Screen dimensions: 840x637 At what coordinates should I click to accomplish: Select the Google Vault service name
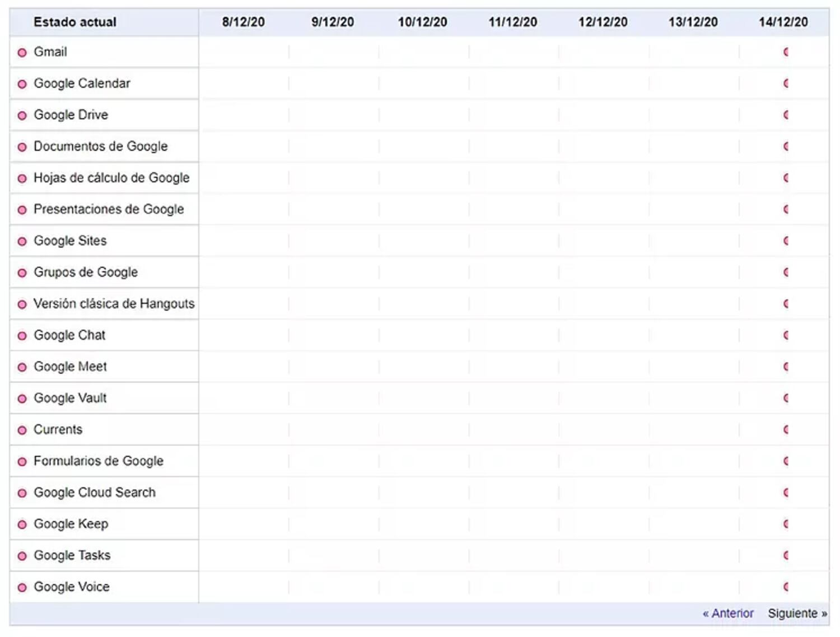pos(70,398)
